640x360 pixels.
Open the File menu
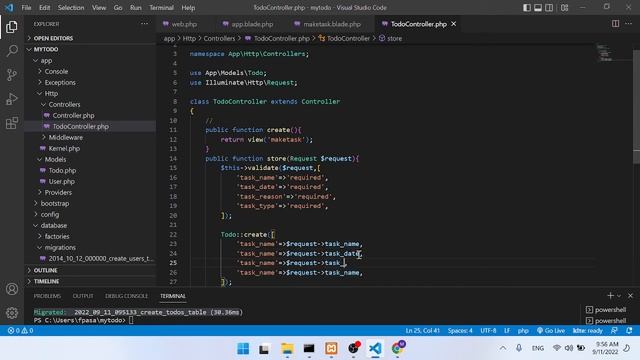click(26, 8)
